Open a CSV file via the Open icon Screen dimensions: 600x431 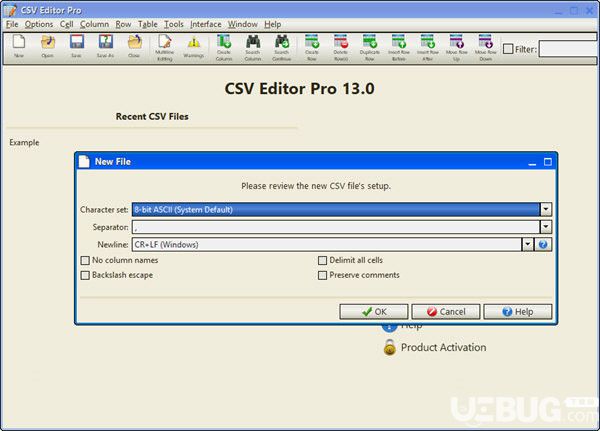[x=48, y=42]
